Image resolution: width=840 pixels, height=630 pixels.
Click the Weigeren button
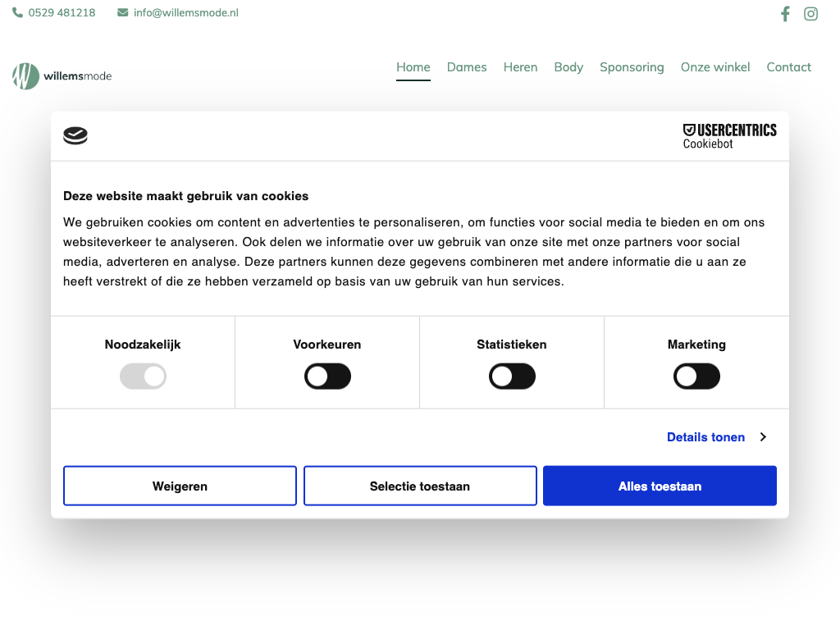coord(180,486)
